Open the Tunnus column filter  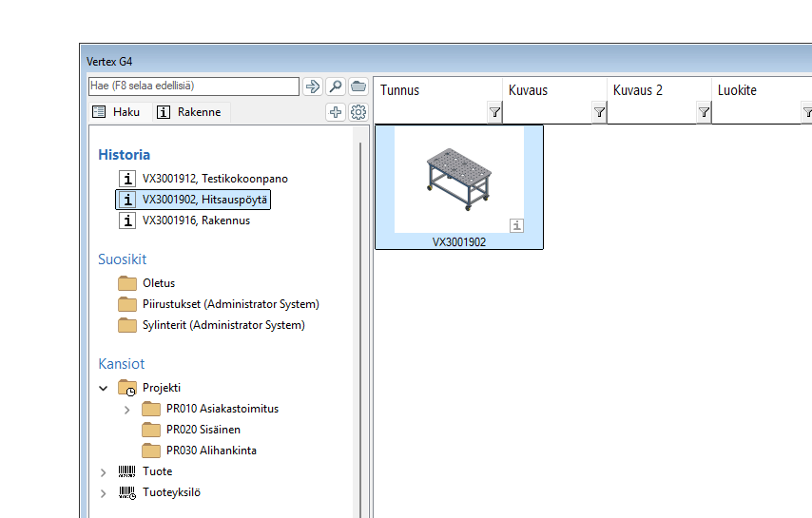[x=494, y=112]
